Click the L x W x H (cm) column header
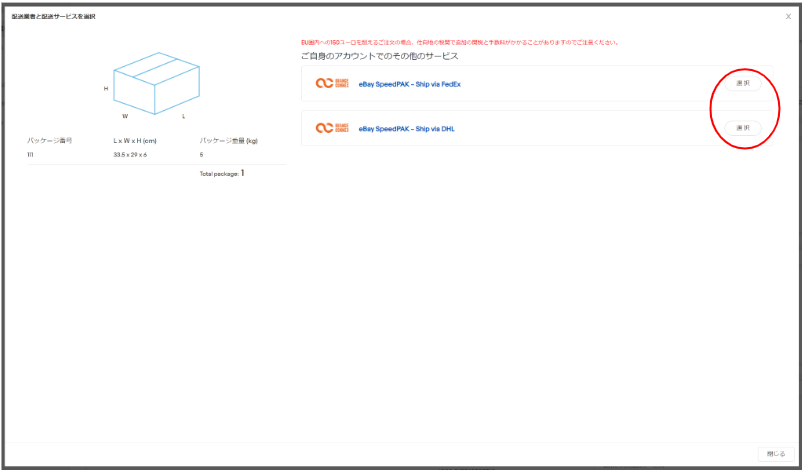Viewport: 802px width, 470px height. click(x=134, y=141)
